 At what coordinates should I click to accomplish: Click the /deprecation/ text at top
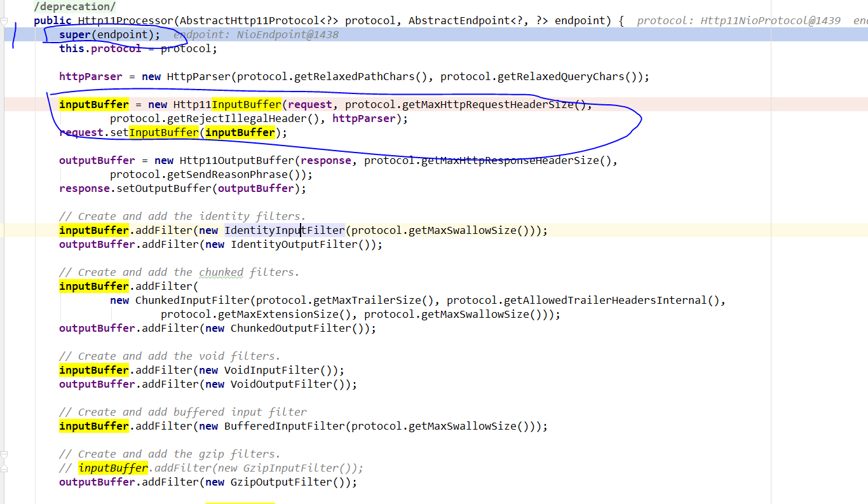point(75,6)
